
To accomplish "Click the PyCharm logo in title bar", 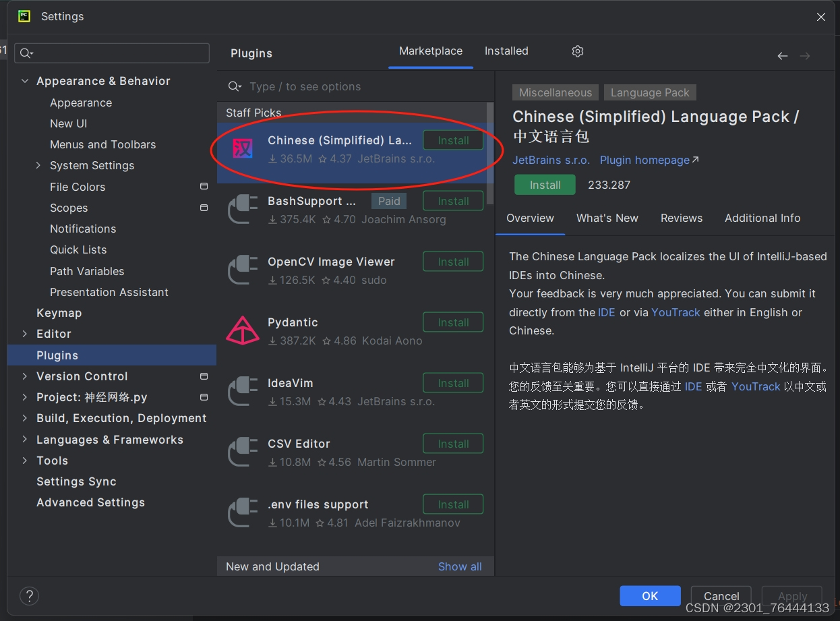I will 24,16.
